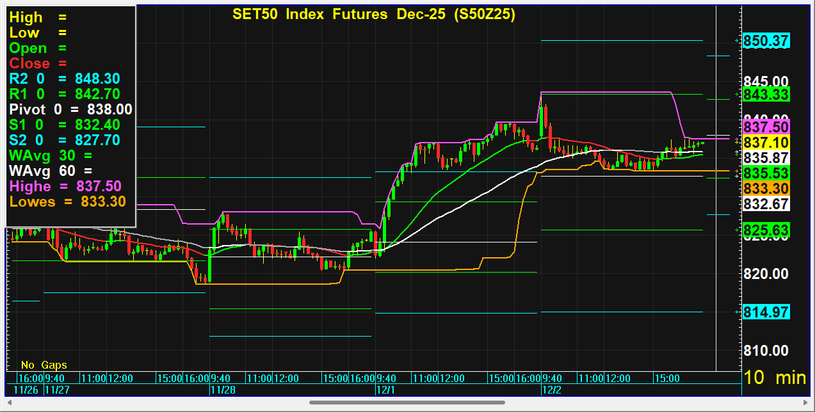
Task: Click the left scroll arrow on horizontal scrollbar
Action: coord(8,403)
